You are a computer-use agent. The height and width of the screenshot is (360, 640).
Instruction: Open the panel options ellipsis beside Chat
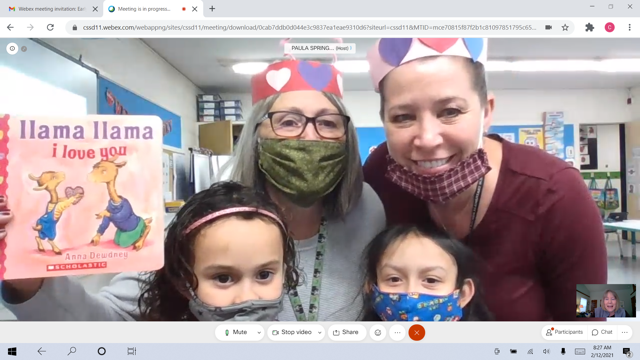tap(624, 332)
